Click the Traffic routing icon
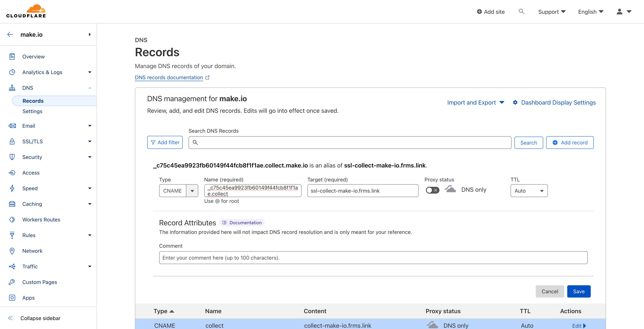Viewport: 644px width, 329px height. (12, 267)
